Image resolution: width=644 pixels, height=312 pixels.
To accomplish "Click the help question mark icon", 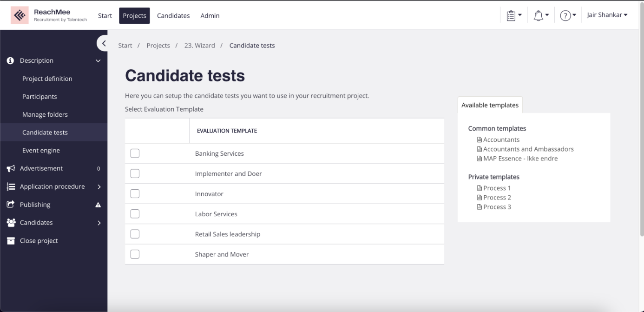I will click(565, 15).
